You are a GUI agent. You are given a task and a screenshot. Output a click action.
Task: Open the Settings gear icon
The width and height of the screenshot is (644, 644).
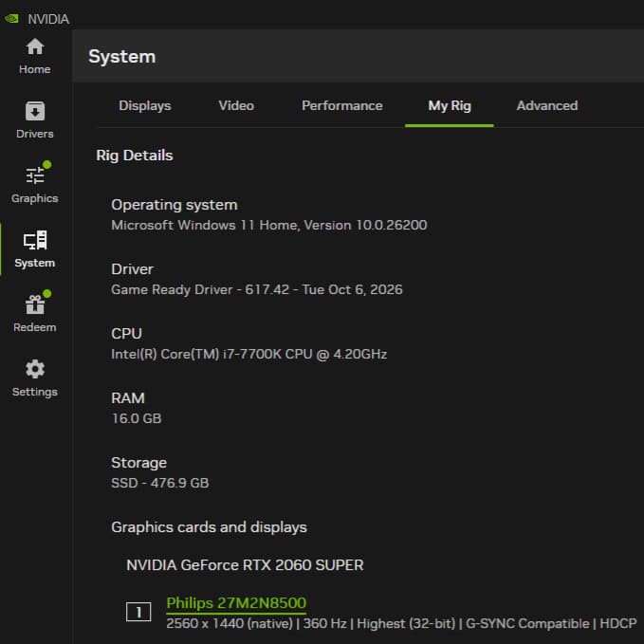35,369
